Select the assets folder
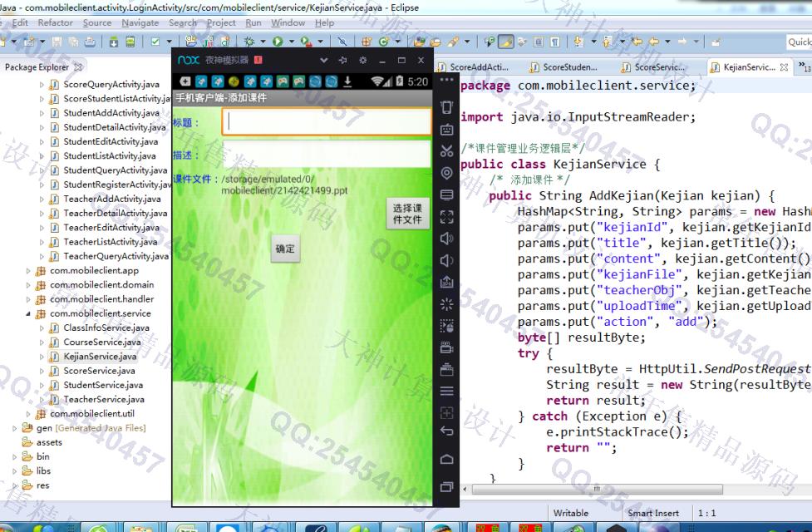Image resolution: width=812 pixels, height=532 pixels. (x=49, y=442)
